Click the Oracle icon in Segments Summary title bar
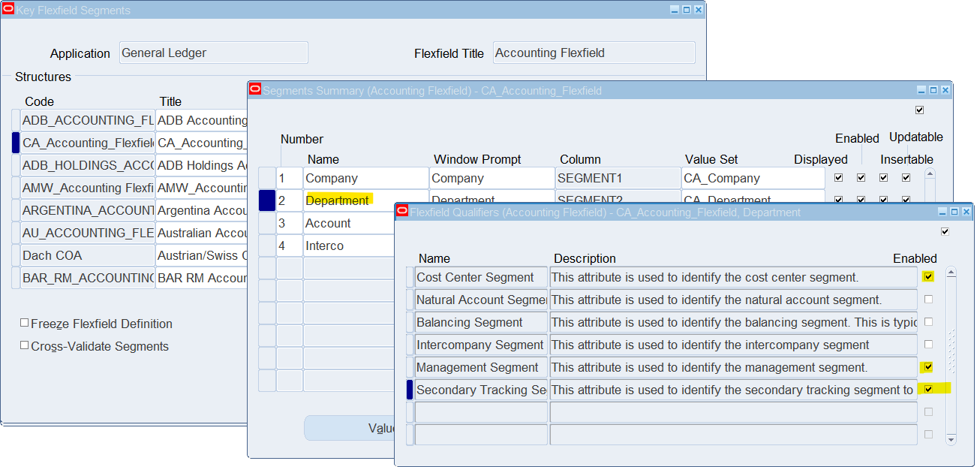 [255, 90]
